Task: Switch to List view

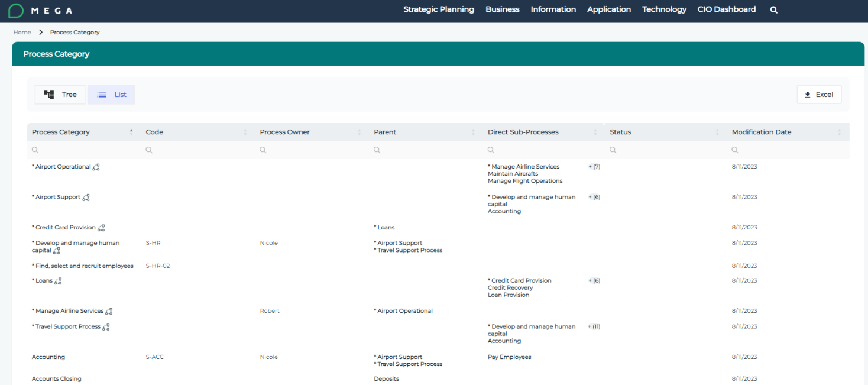Action: point(111,95)
